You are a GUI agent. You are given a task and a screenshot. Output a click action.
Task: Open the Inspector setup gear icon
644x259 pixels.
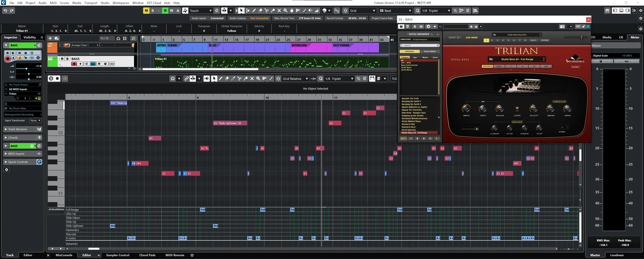6,169
